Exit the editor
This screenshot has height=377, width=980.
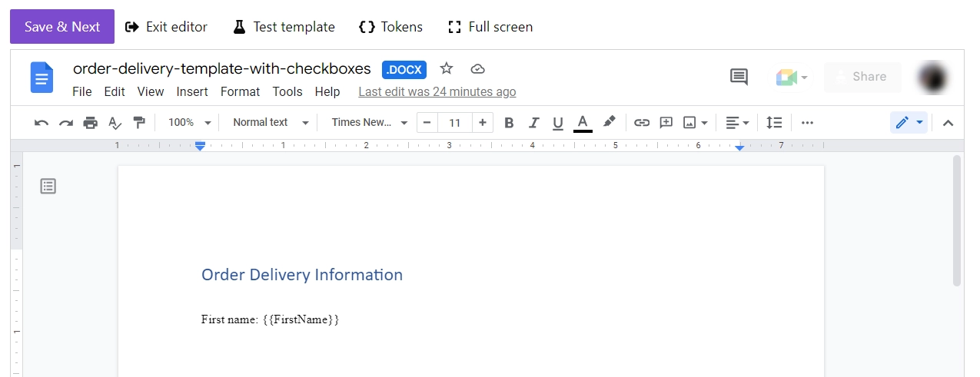[x=166, y=27]
